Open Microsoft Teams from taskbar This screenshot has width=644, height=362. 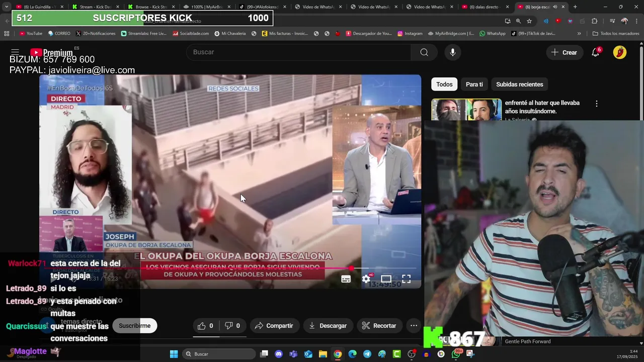pyautogui.click(x=293, y=354)
